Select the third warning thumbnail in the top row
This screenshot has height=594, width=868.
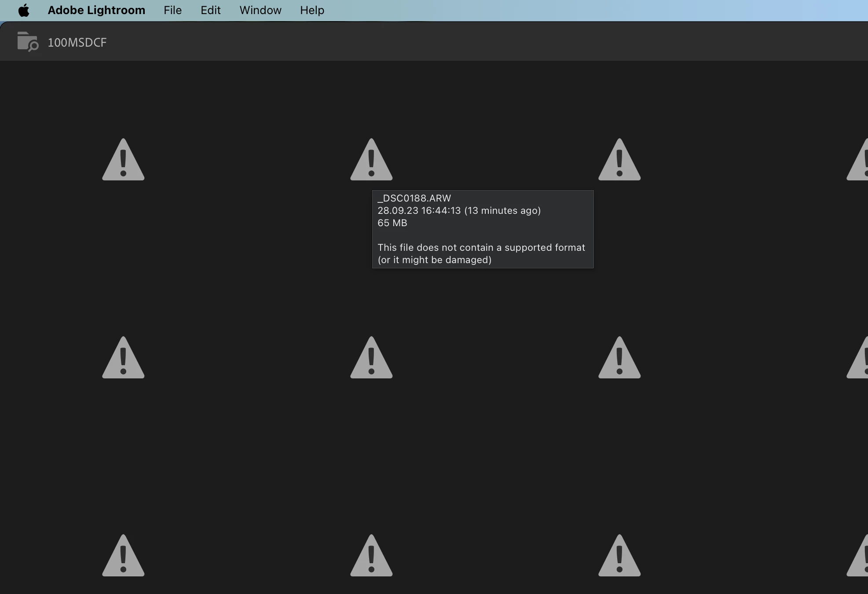pyautogui.click(x=619, y=161)
